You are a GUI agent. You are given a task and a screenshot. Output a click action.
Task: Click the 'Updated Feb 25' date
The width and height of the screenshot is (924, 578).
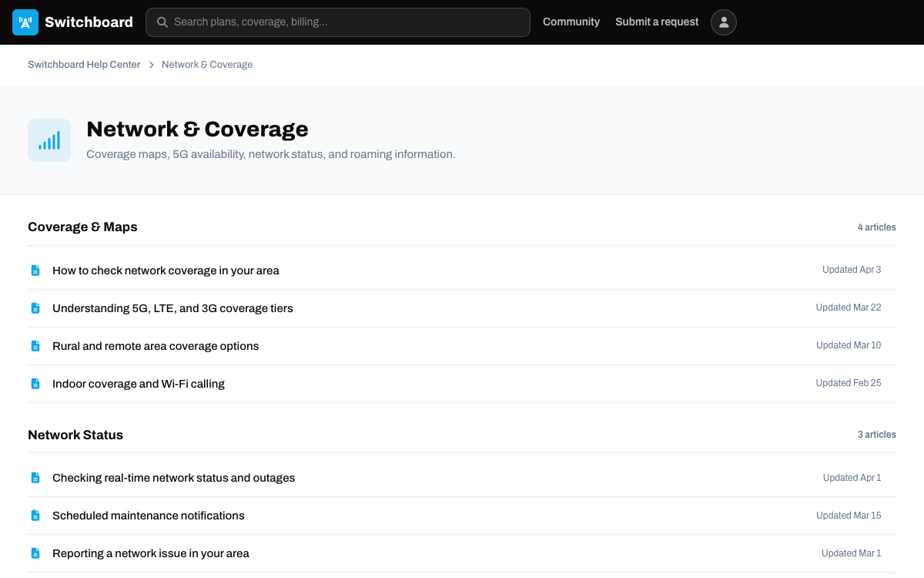point(849,383)
